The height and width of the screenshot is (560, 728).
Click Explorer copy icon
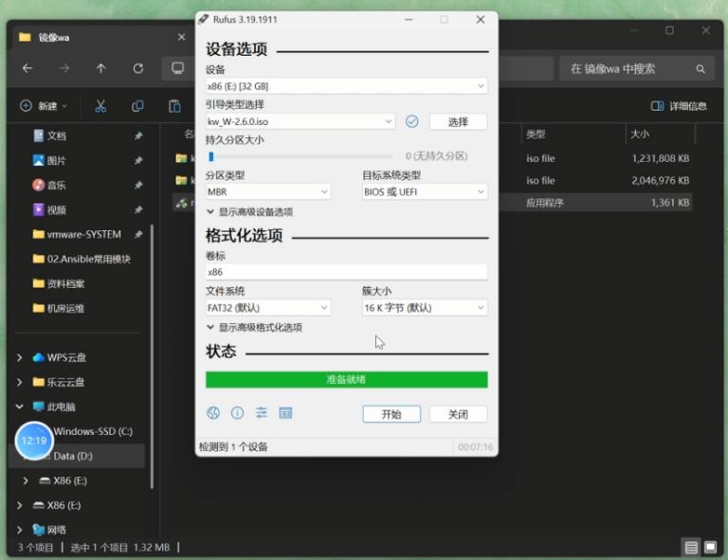click(137, 106)
